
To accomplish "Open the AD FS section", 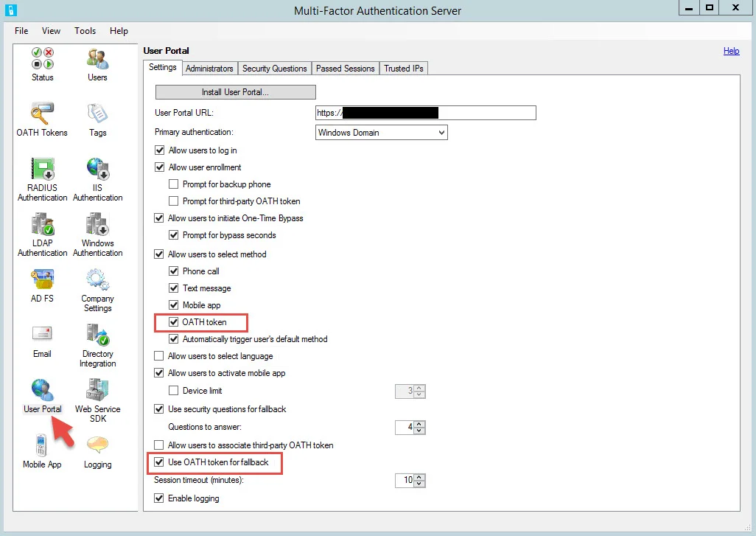I will 43,285.
